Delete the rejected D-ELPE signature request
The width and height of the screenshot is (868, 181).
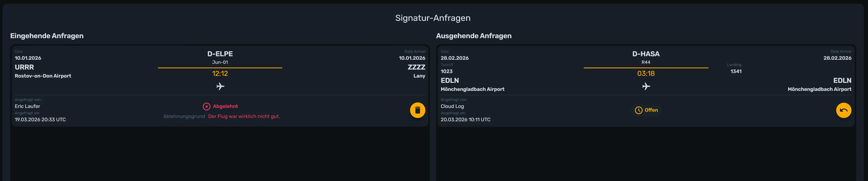[418, 110]
